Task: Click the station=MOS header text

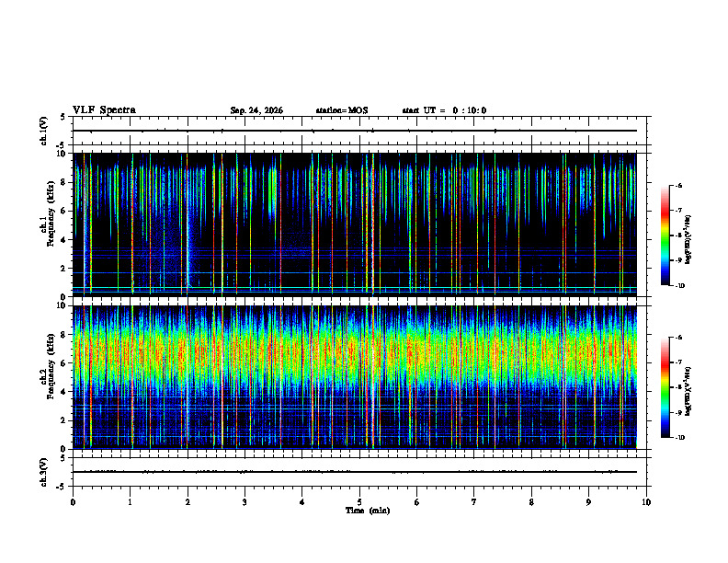Action: [x=342, y=110]
